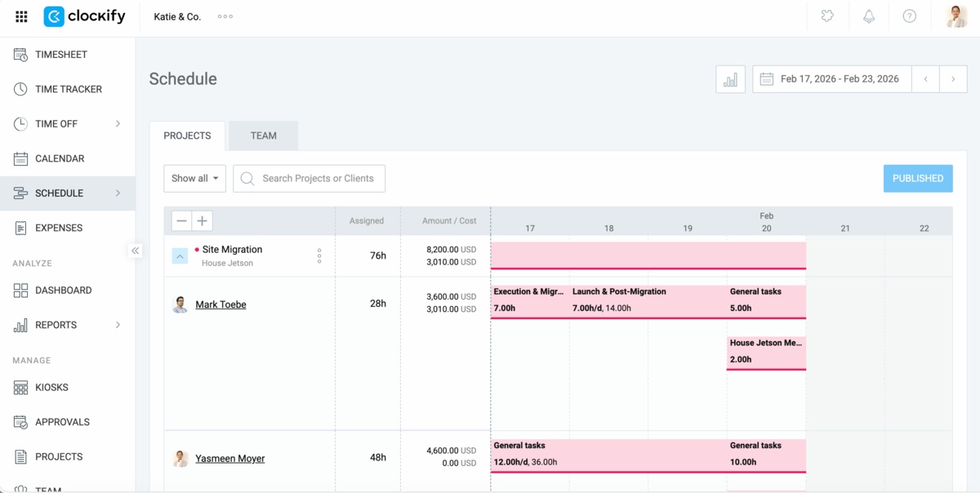Open the Approvals page
Screen dimensions: 980x493
tap(64, 421)
